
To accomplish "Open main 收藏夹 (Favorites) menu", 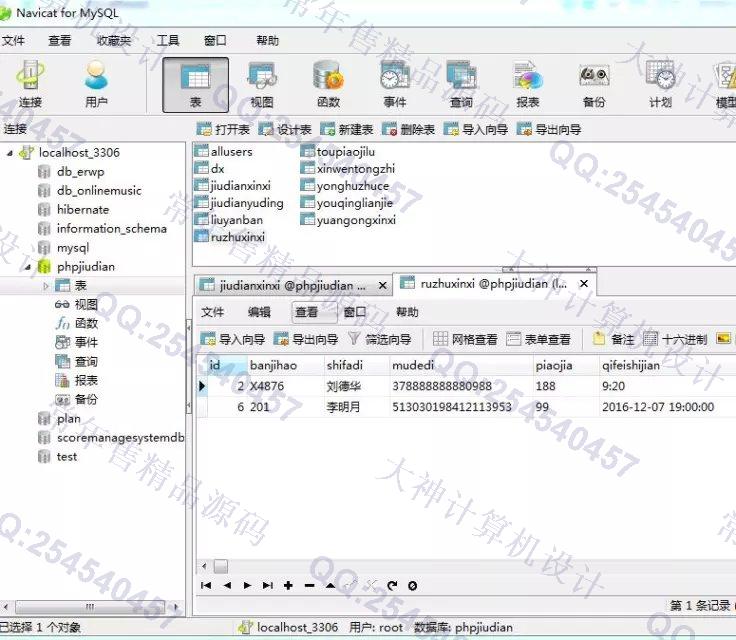I will (114, 40).
